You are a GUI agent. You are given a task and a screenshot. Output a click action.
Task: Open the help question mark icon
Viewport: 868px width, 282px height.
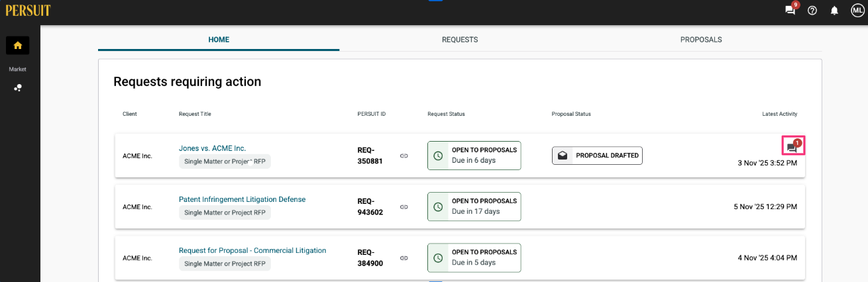pos(812,11)
